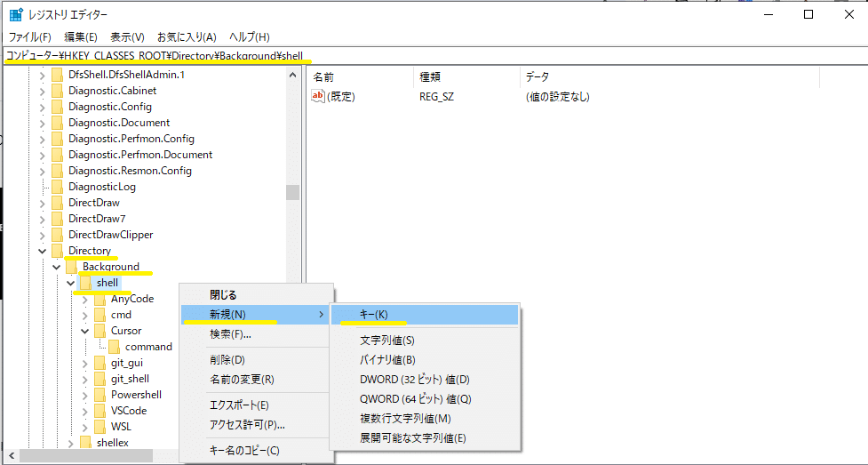Expand the cmd key
Screen dimensions: 868x465
click(x=84, y=316)
